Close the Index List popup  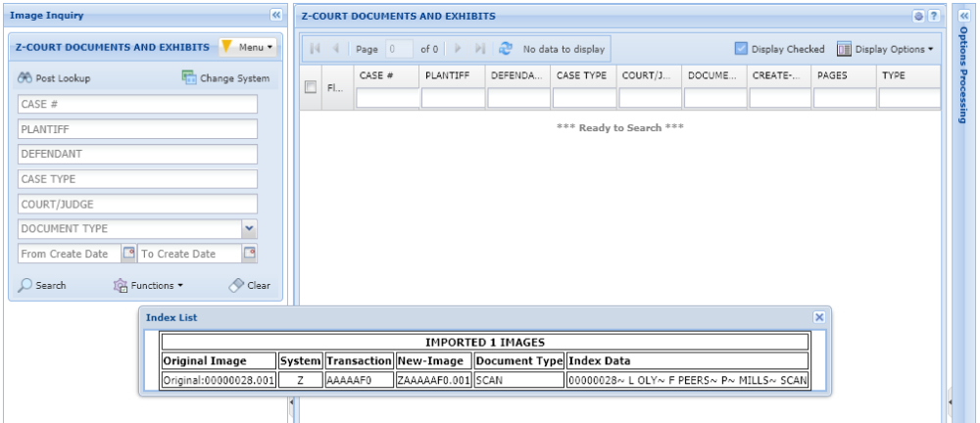coord(819,317)
